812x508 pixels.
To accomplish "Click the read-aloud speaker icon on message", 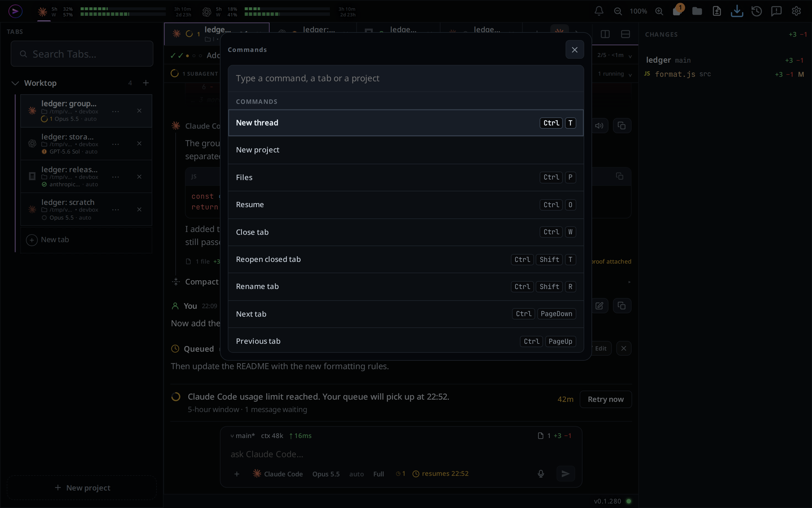I will [599, 126].
